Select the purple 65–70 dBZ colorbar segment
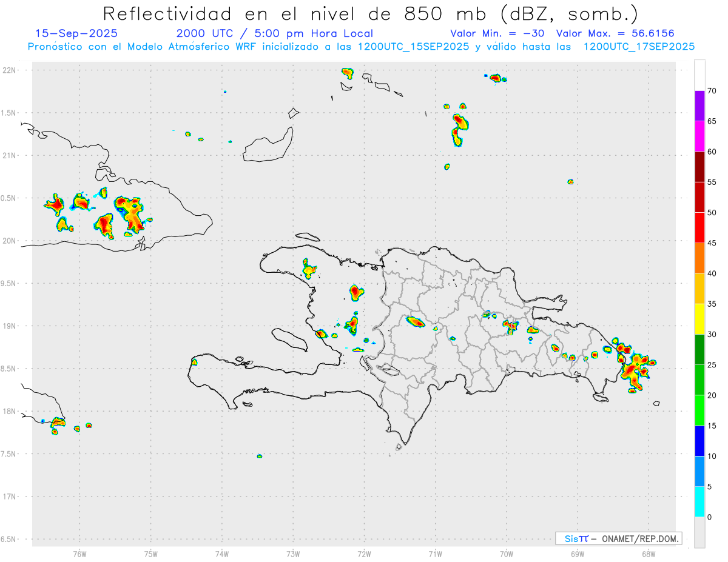This screenshot has height=562, width=728. [699, 106]
